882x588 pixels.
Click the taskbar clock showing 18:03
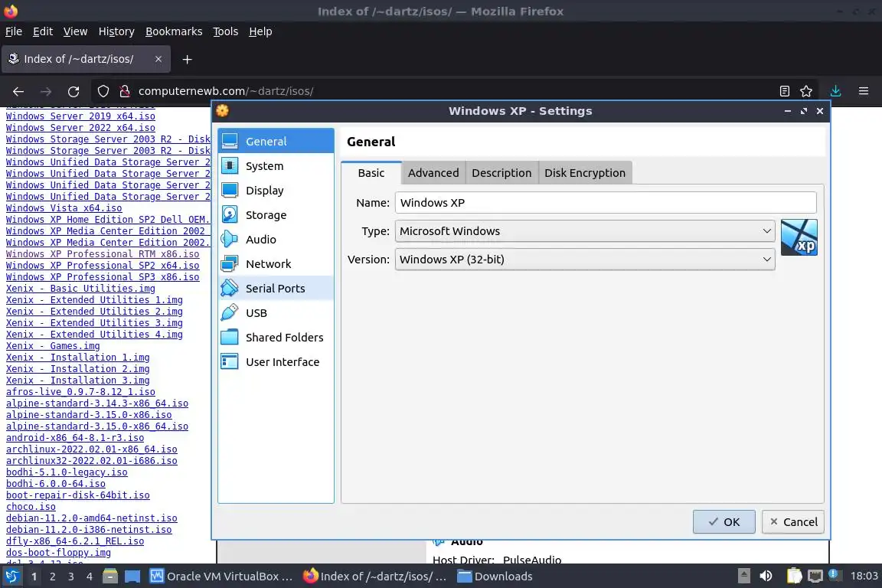(864, 577)
